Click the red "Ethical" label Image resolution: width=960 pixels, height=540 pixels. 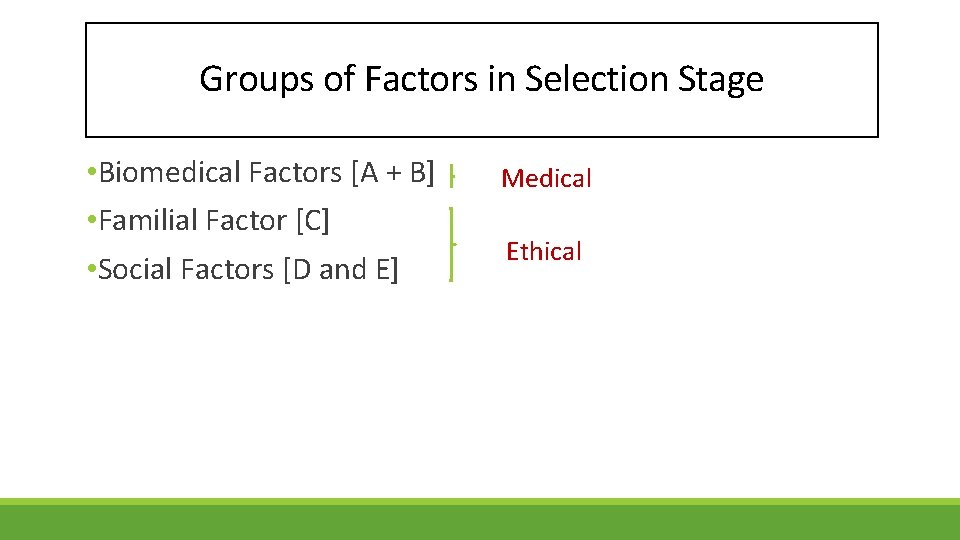[543, 252]
